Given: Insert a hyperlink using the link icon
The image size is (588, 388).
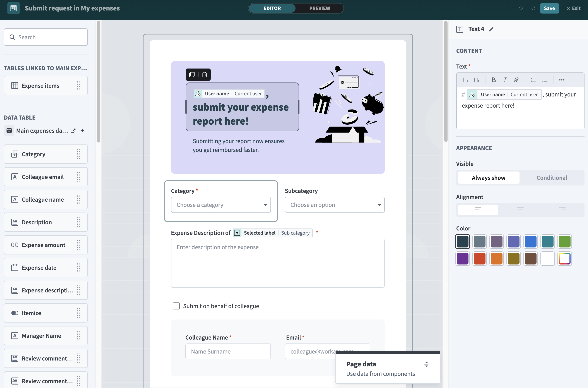Looking at the screenshot, I should (x=516, y=80).
